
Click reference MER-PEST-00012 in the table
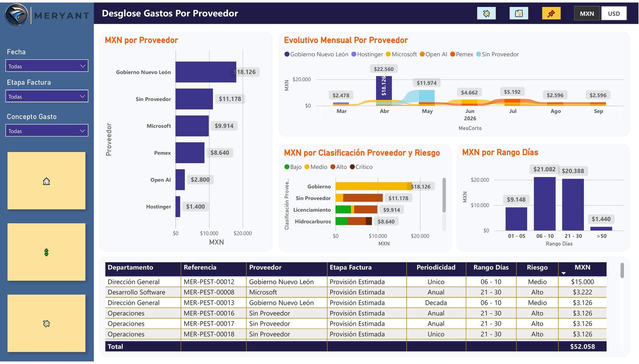[209, 282]
